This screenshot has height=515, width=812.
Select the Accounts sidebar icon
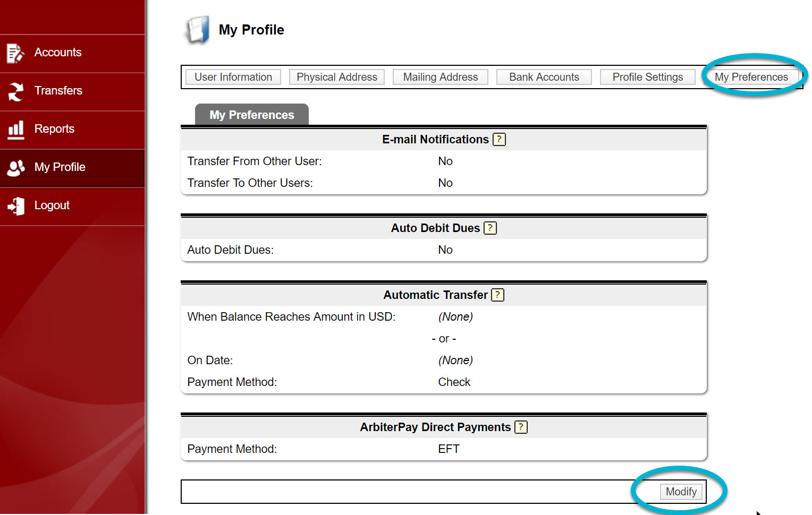click(15, 53)
